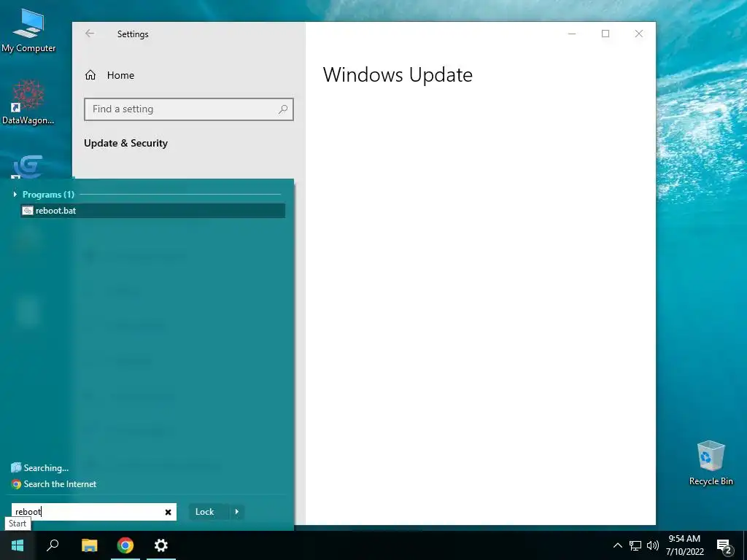Minimize the Settings window
Screen dimensions: 747x560
click(572, 34)
